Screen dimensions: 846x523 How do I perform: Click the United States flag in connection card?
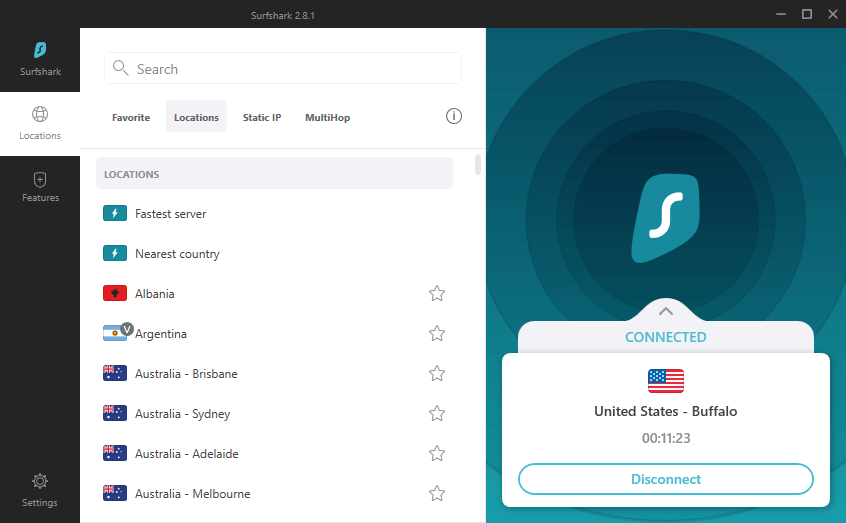tap(666, 381)
